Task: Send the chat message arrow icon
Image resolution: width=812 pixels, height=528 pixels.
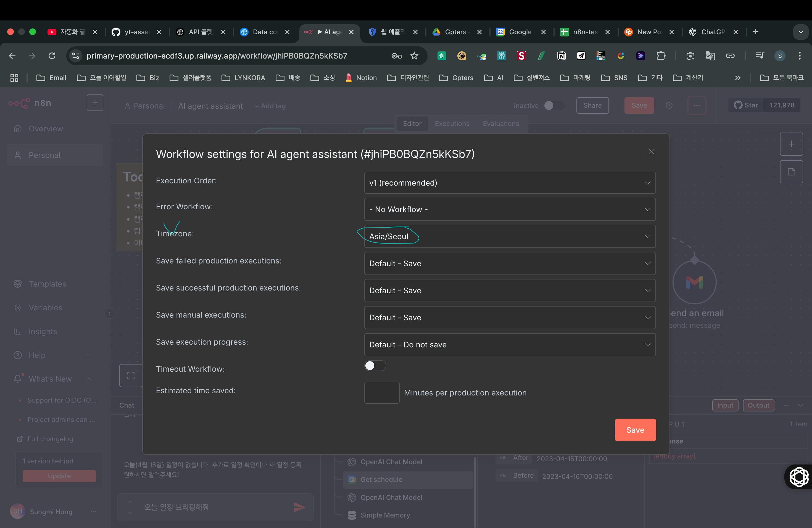Action: [x=299, y=507]
